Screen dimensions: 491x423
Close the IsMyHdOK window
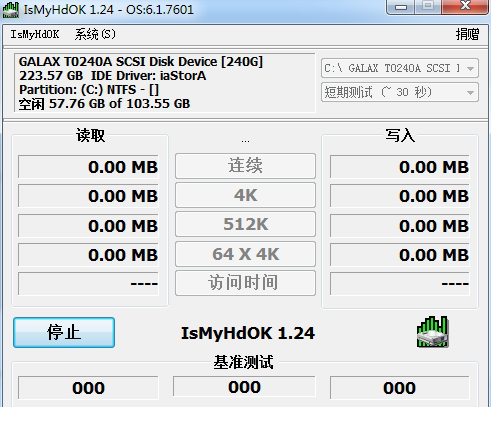(465, 6)
